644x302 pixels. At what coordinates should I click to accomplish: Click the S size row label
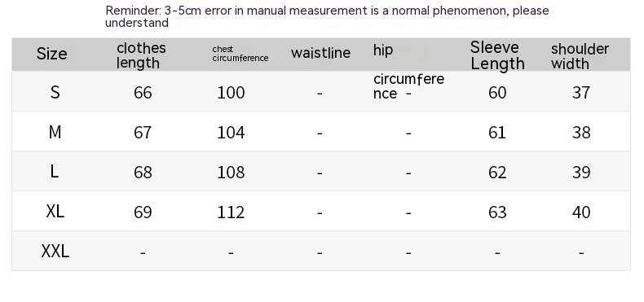point(55,92)
